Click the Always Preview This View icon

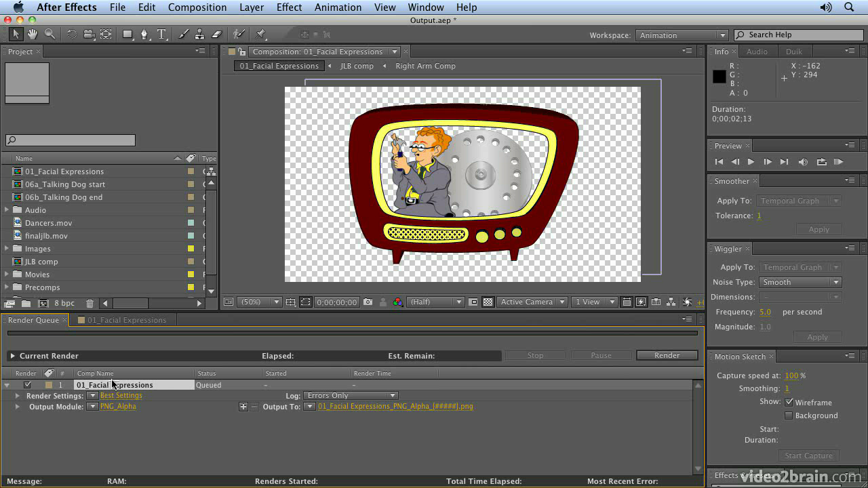tap(229, 302)
